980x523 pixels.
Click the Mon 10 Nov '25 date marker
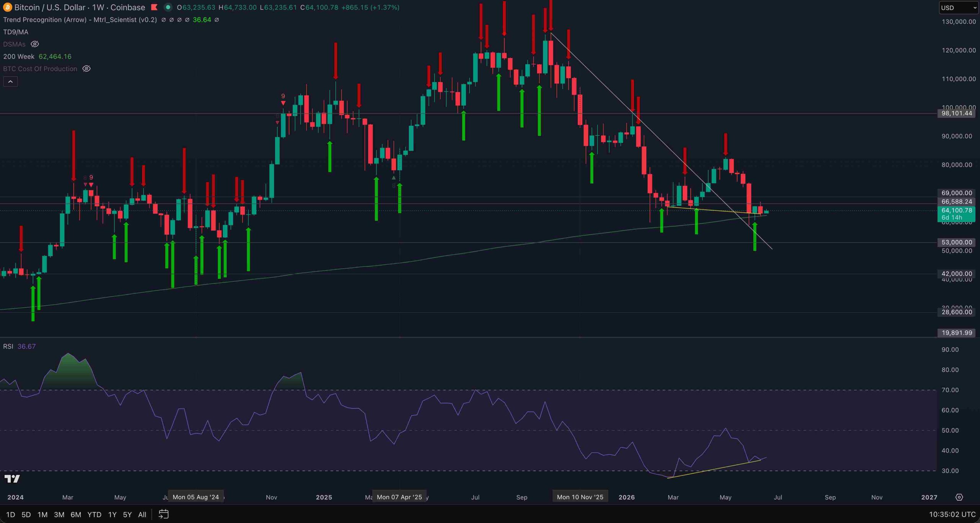(580, 497)
